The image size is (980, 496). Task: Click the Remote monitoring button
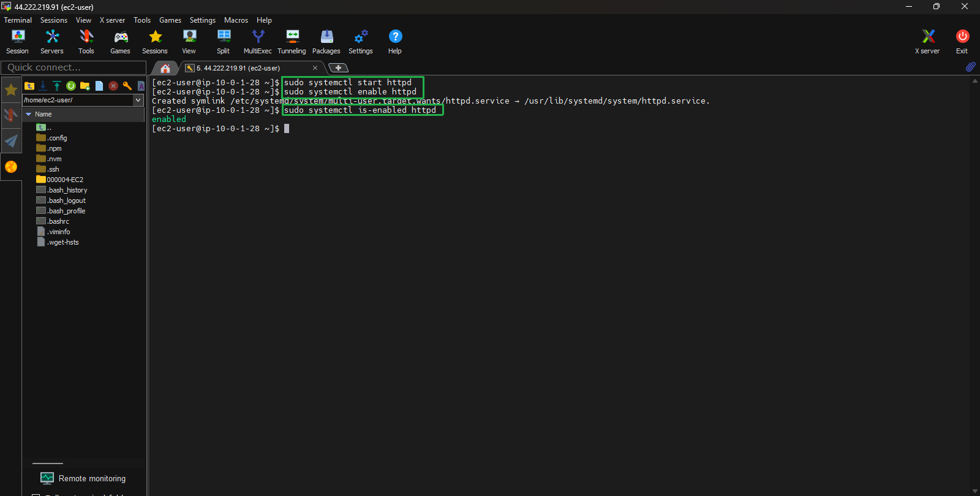pyautogui.click(x=83, y=478)
